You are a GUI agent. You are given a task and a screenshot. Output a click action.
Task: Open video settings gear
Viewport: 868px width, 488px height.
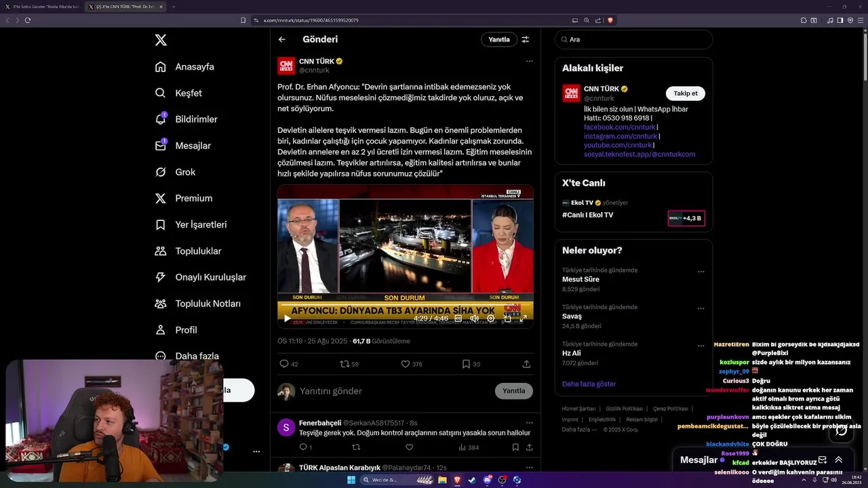pyautogui.click(x=491, y=318)
